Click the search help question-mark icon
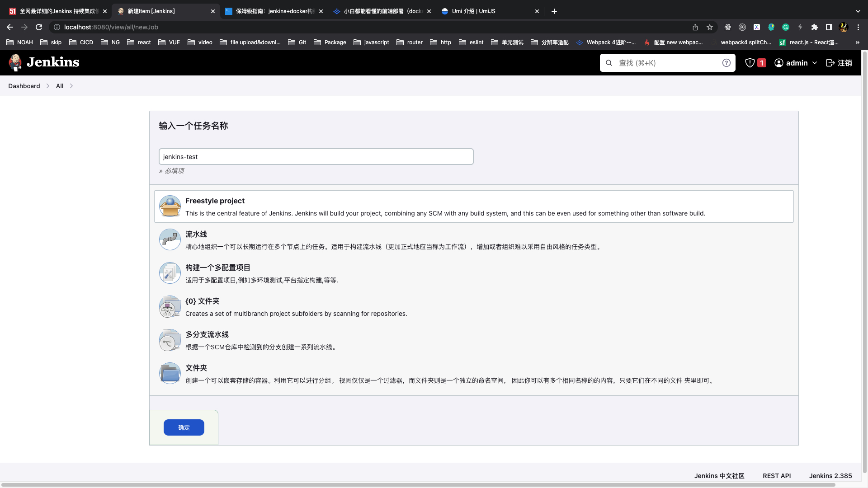Screen dimensions: 868x488 [x=726, y=63]
